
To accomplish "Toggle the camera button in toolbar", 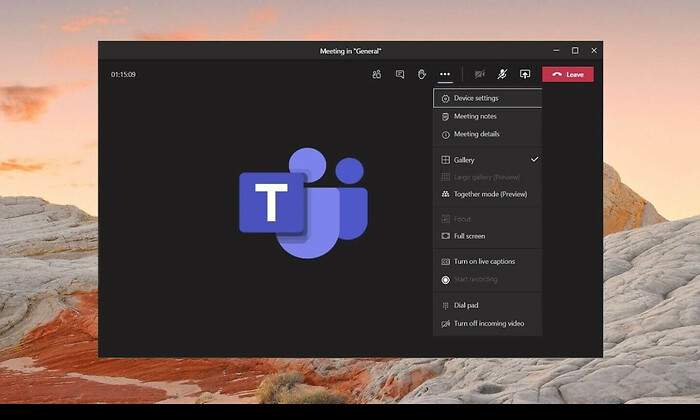I will (x=479, y=74).
